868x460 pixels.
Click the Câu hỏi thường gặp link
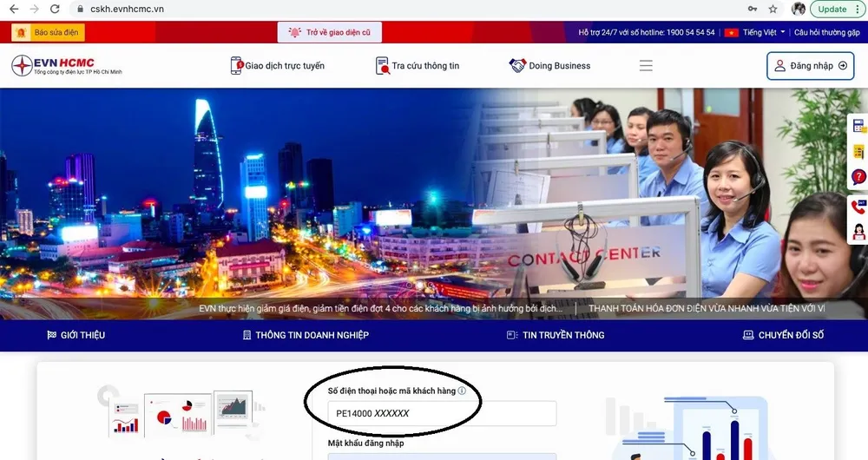[x=826, y=32]
